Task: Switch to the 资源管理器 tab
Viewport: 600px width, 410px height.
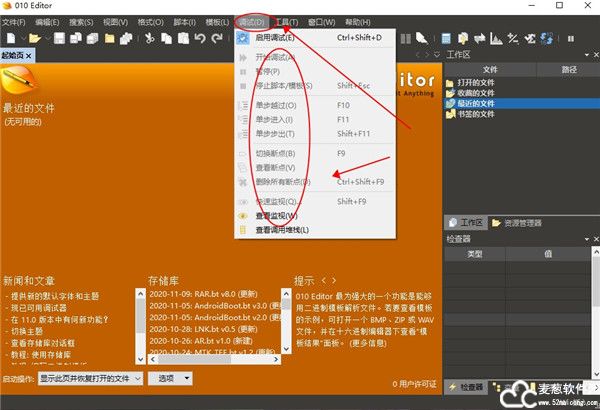Action: pos(517,223)
